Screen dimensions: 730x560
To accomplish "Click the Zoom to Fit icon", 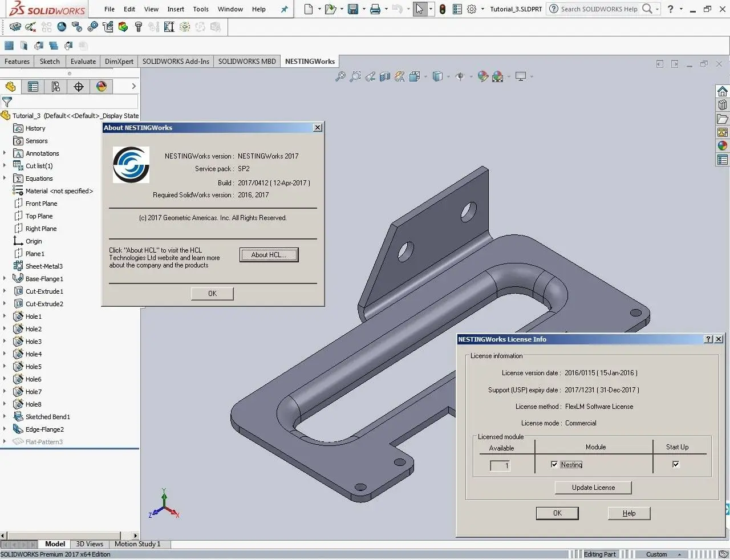I will tap(340, 76).
